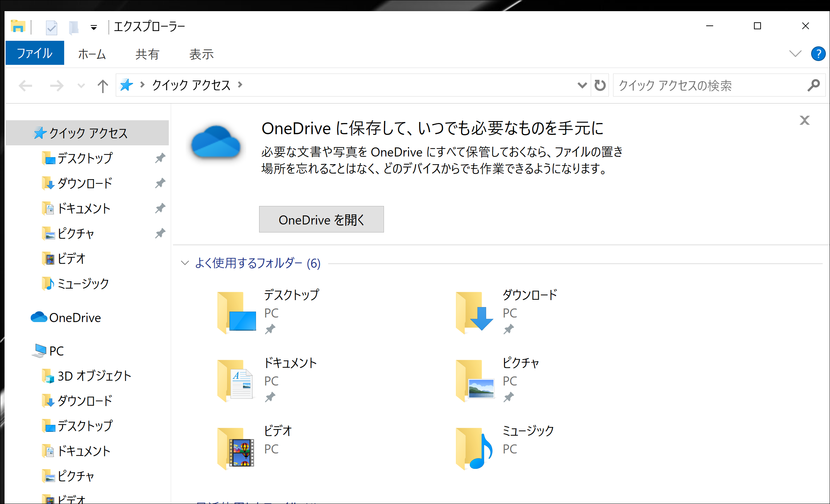Expand the ribbon with the chevron
The width and height of the screenshot is (830, 504).
coord(795,54)
